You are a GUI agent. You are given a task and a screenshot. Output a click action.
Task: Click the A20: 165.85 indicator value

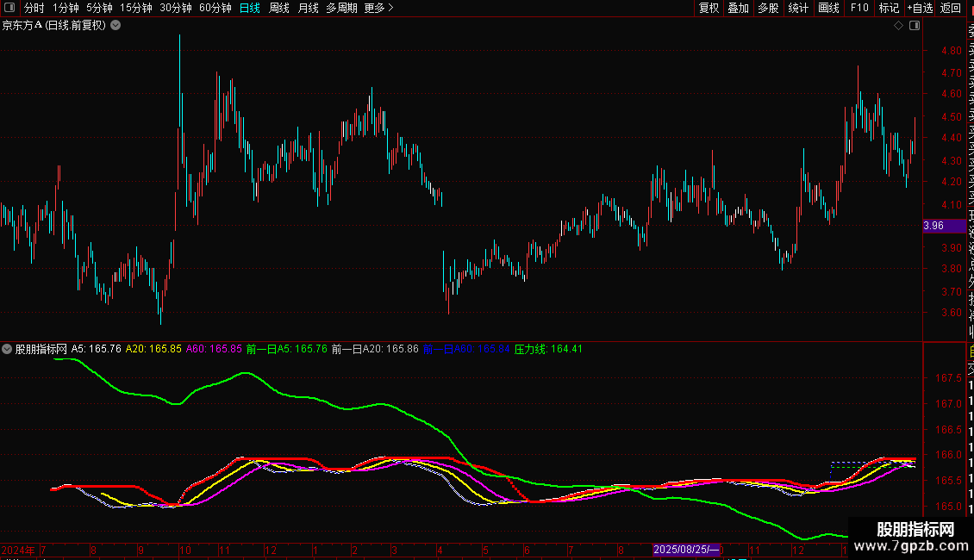pyautogui.click(x=153, y=349)
